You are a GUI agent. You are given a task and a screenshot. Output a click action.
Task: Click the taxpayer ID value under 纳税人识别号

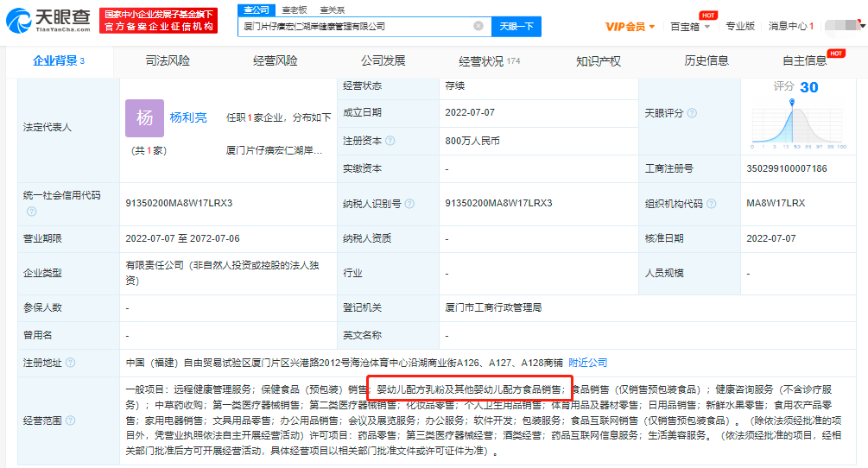pos(498,203)
